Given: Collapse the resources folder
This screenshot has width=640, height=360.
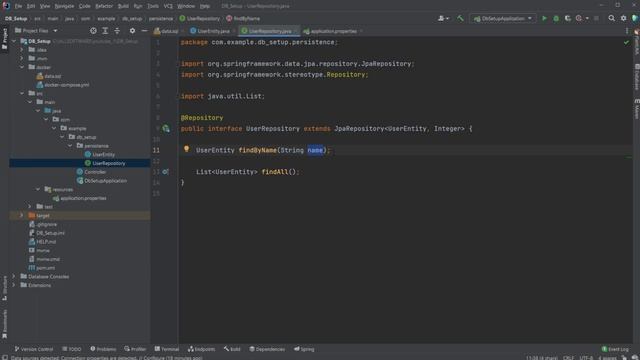Looking at the screenshot, I should coord(38,189).
